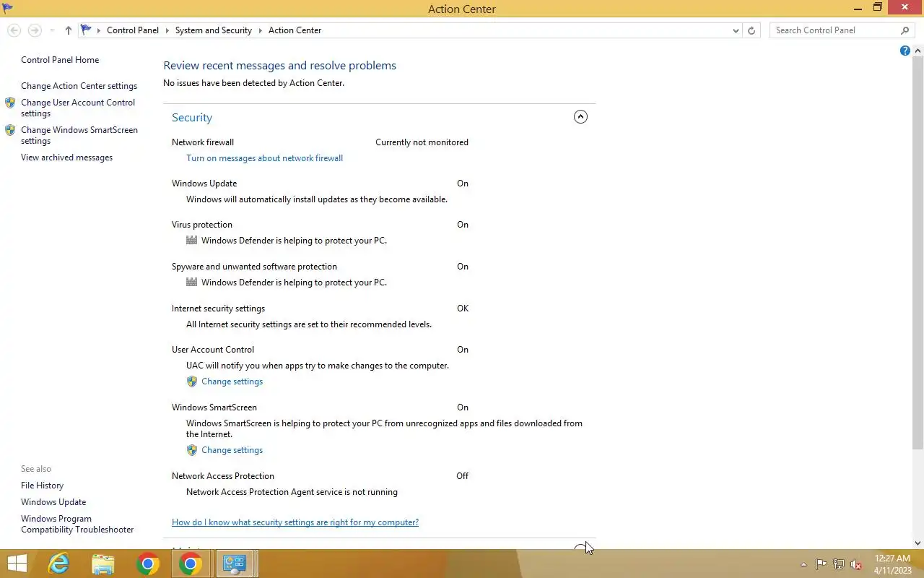
Task: Click the Action Center flag in the tray
Action: [821, 564]
